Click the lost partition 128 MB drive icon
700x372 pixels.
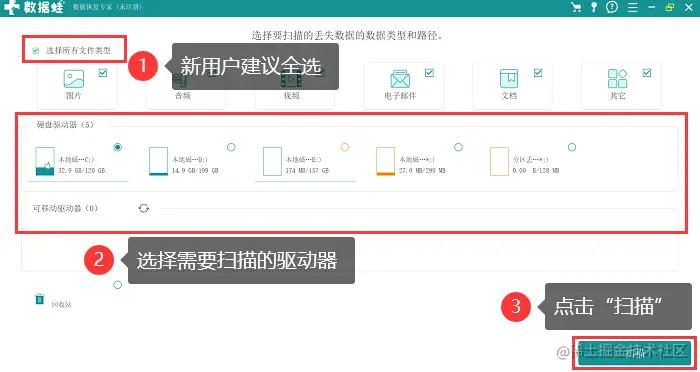pyautogui.click(x=499, y=161)
